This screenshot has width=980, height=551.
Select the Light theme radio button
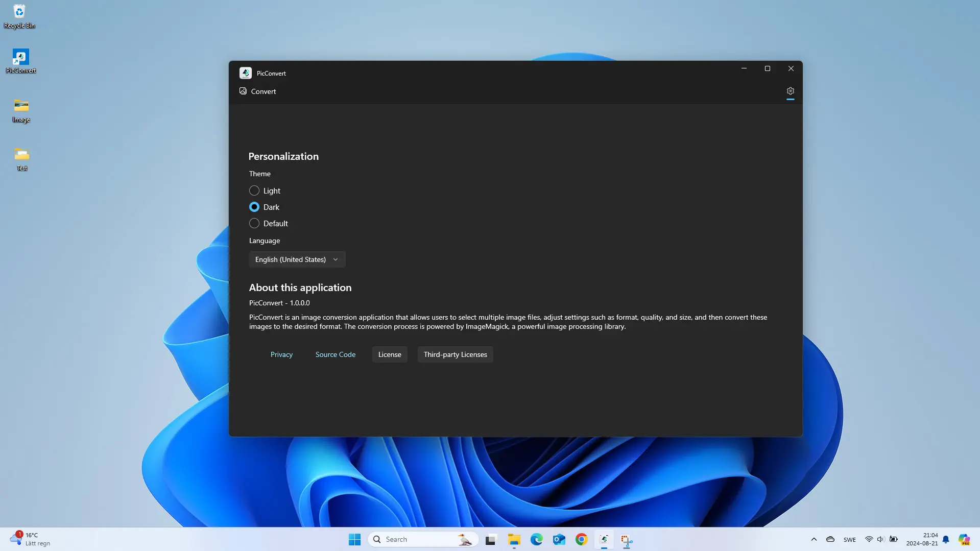pyautogui.click(x=254, y=190)
